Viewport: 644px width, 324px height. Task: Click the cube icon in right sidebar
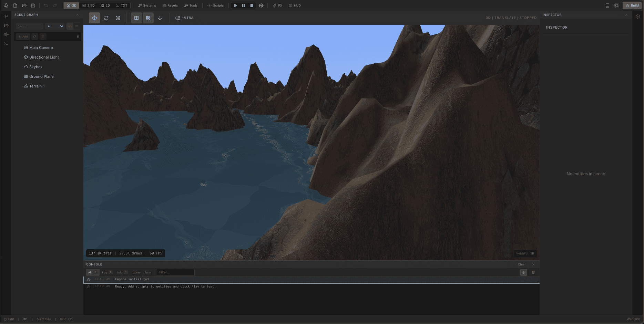tap(638, 17)
